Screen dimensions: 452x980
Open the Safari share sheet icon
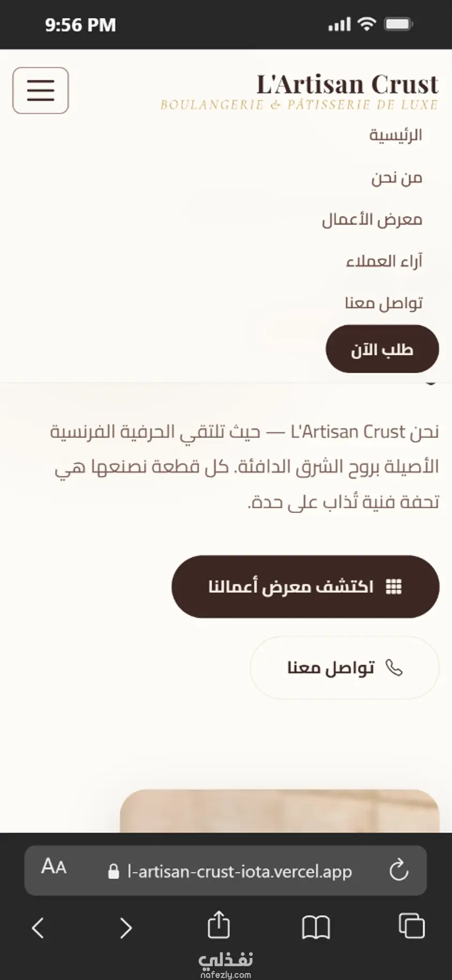pos(219,924)
